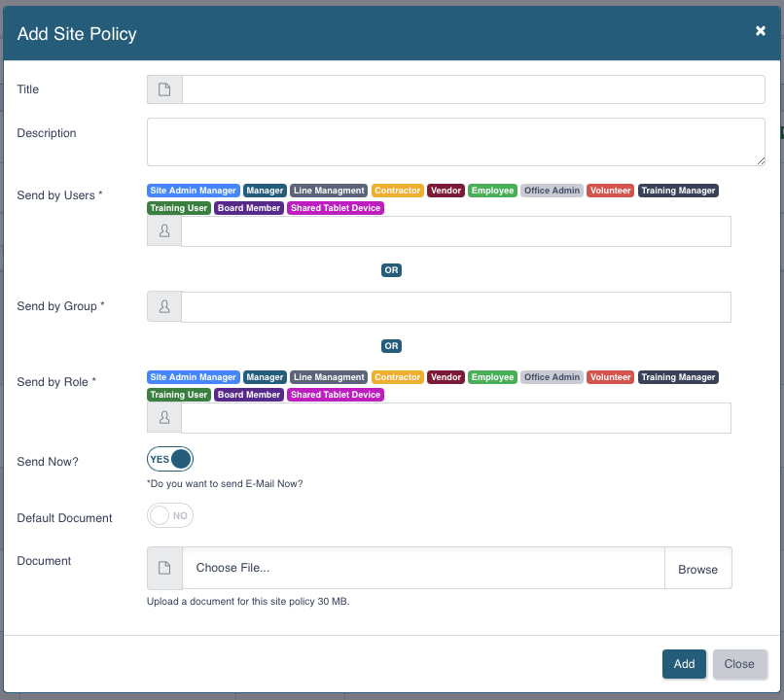Click the user icon in Send by Group
Screen dimensions: 784x700
click(x=164, y=306)
